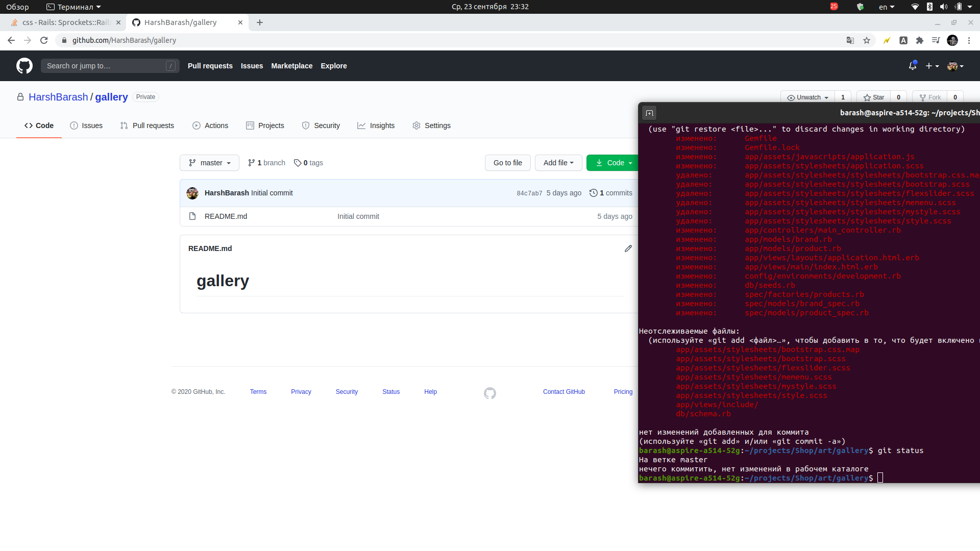Close the HarshBarash/gallery tab

(x=240, y=22)
